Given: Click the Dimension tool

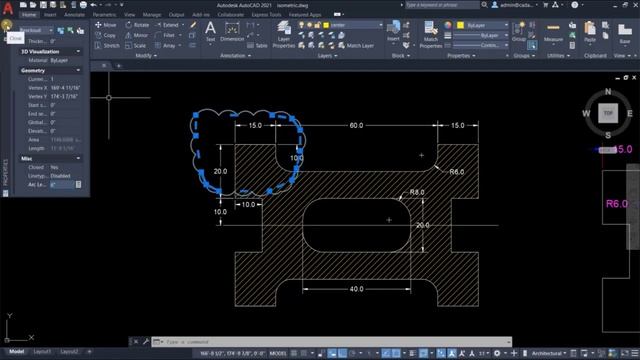Looking at the screenshot, I should 232,31.
